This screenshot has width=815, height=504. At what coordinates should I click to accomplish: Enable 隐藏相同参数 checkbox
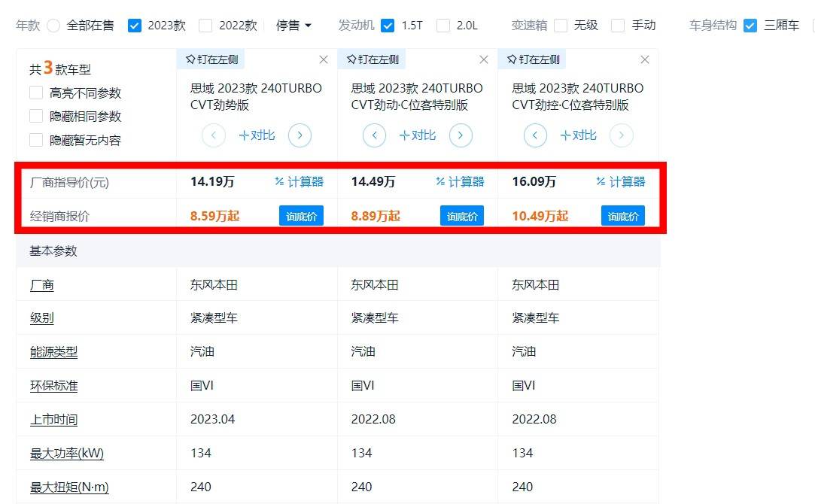tap(36, 117)
